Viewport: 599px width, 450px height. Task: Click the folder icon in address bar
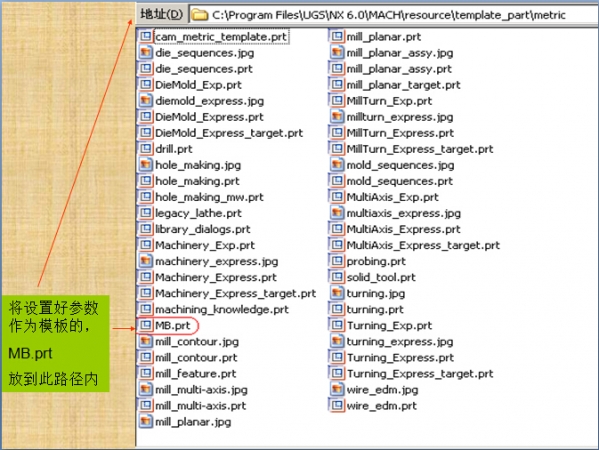(x=199, y=15)
